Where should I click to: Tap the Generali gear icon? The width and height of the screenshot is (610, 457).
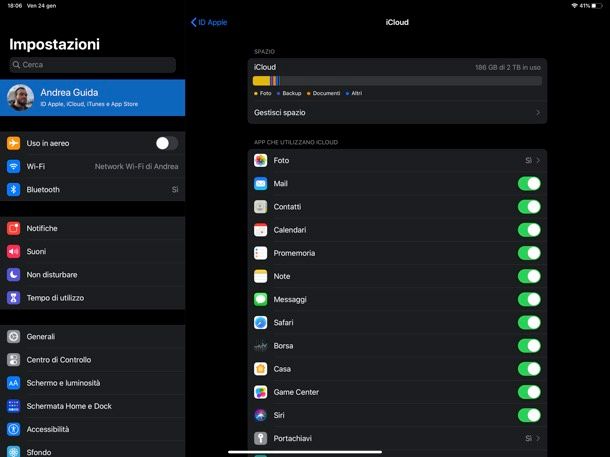point(13,336)
